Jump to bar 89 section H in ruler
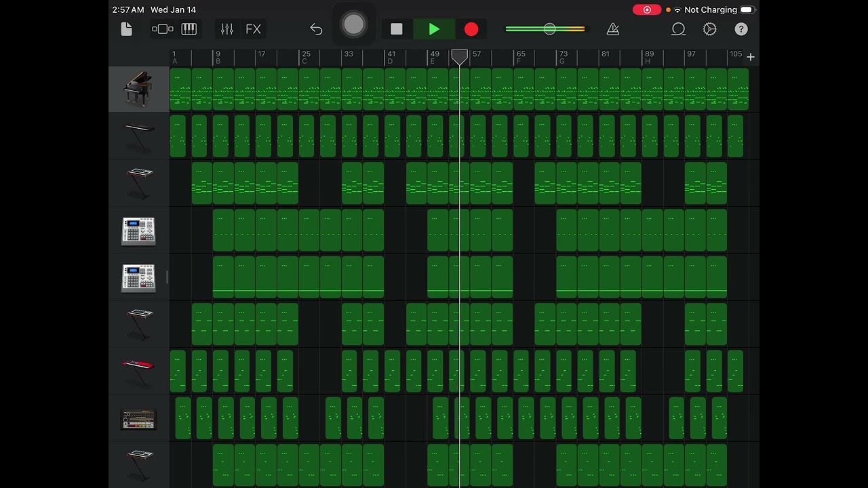Image resolution: width=868 pixels, height=488 pixels. [x=649, y=58]
